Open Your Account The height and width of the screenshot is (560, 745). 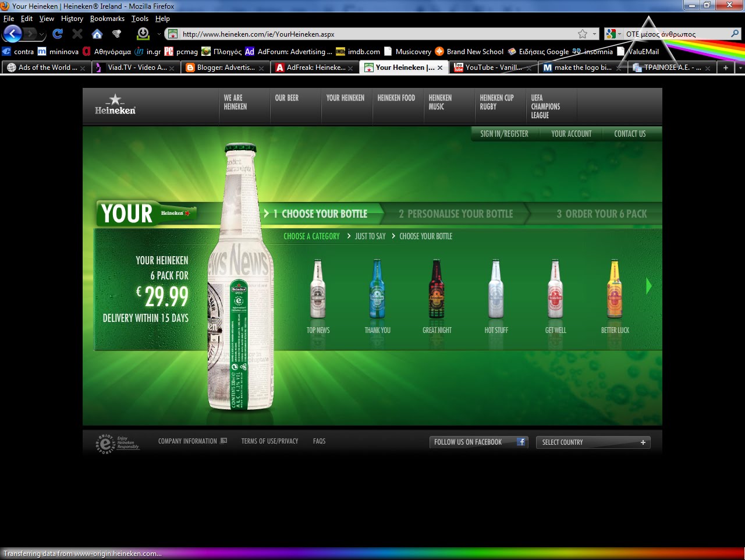(571, 134)
